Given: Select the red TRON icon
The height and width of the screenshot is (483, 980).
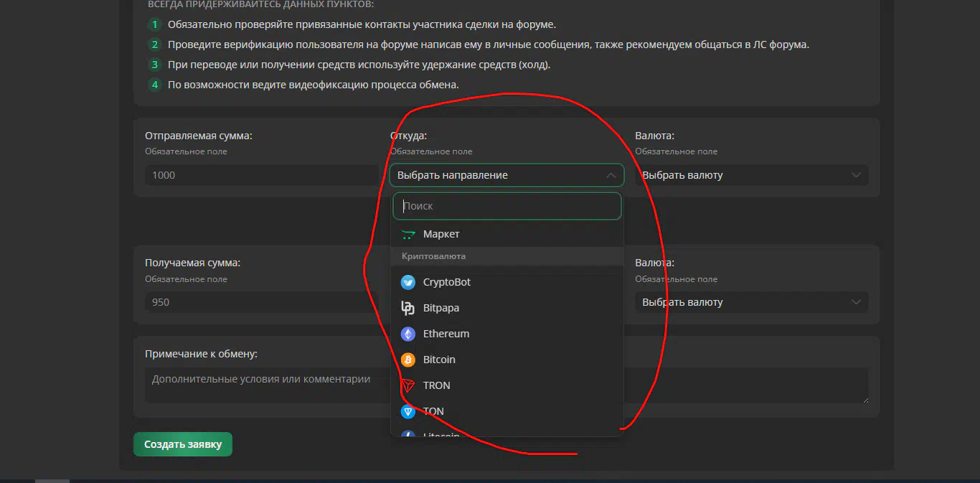Looking at the screenshot, I should [408, 385].
